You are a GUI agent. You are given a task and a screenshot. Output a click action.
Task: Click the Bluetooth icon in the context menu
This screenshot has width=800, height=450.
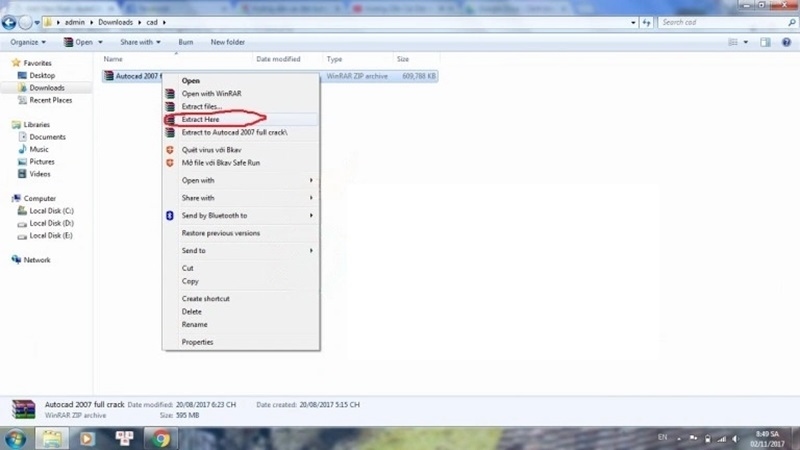170,215
